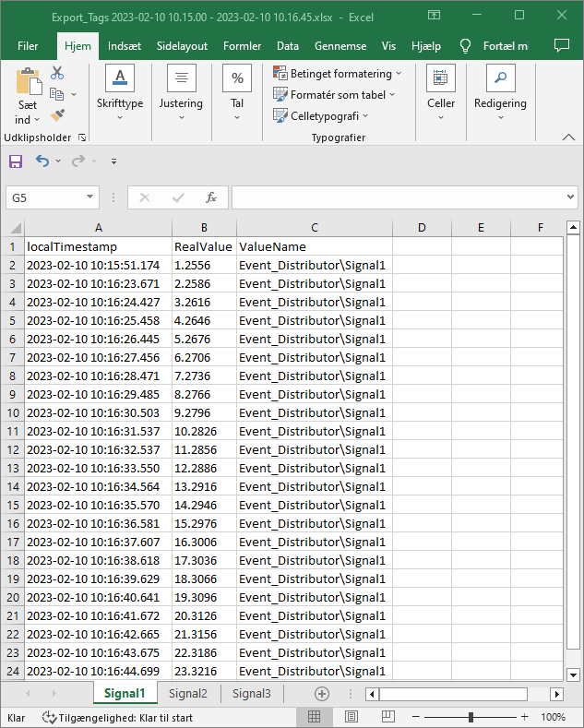Expand the formula bar
The width and height of the screenshot is (584, 728).
click(x=570, y=197)
